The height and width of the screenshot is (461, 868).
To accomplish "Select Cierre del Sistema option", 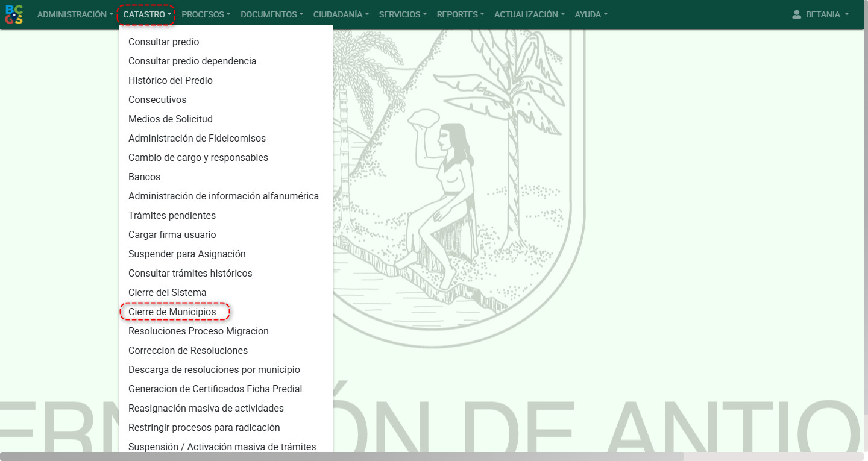I will coord(226,292).
